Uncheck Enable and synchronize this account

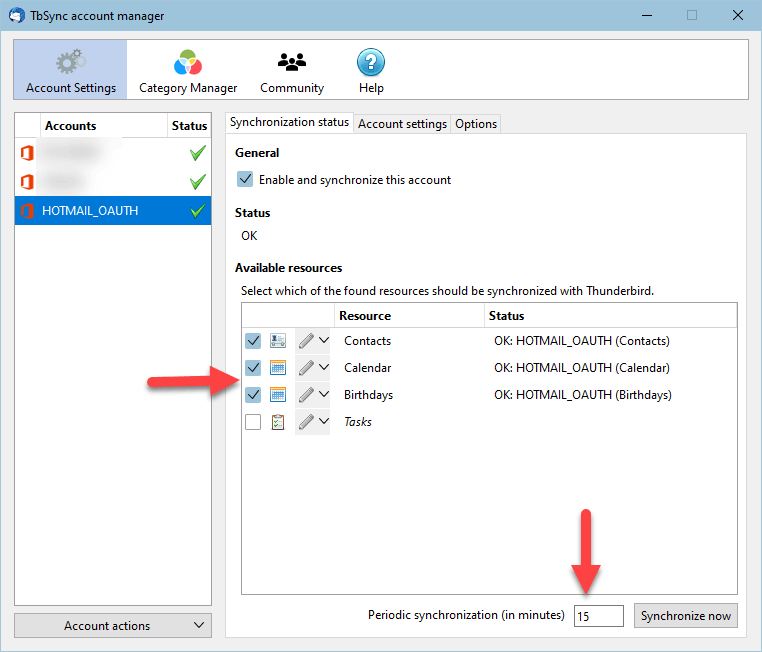(x=245, y=179)
